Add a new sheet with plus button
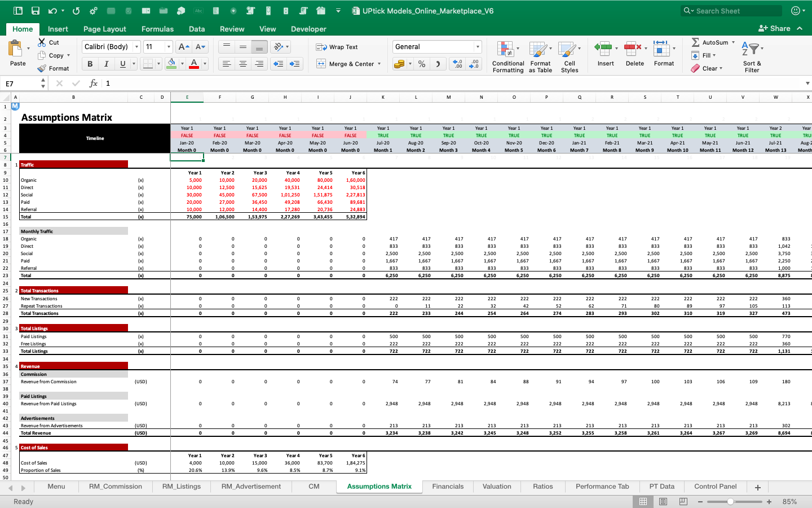The image size is (812, 508). [x=758, y=487]
